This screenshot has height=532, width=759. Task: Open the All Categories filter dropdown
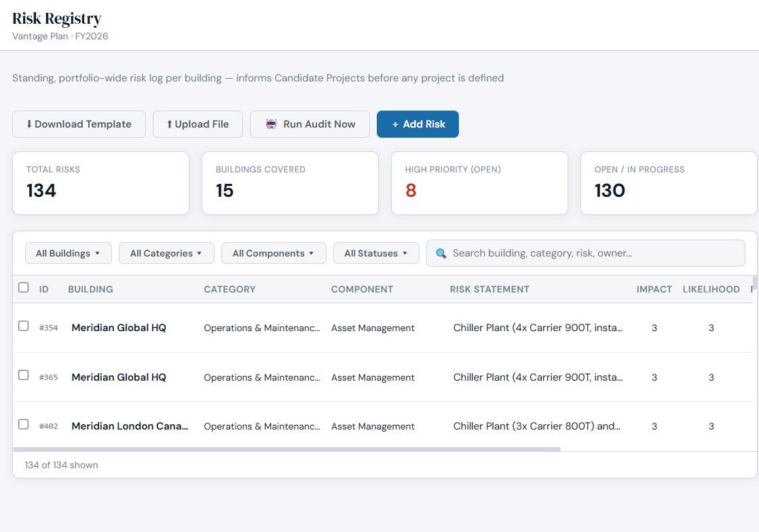coord(166,253)
